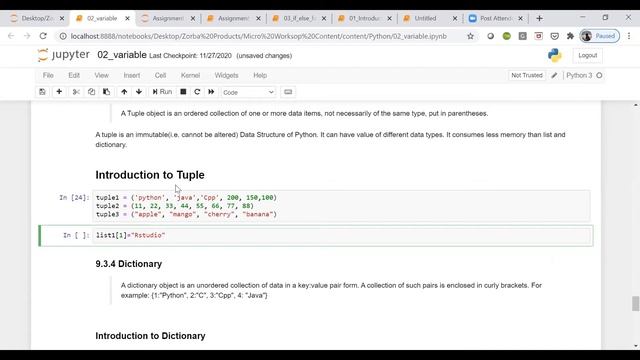Click the list1[1]="Rstudio" code cell
Screen dimensions: 640x360
click(341, 236)
